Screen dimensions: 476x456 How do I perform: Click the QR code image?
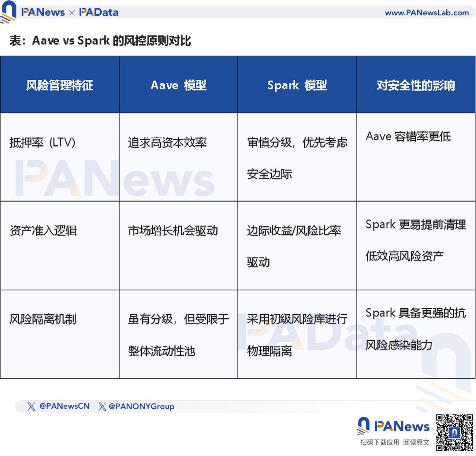(x=454, y=433)
